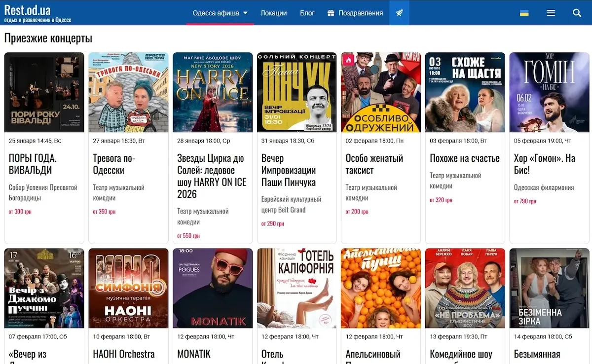Click Еврейский культурный центр Beit Grand venue
This screenshot has width=592, height=364.
point(291,205)
